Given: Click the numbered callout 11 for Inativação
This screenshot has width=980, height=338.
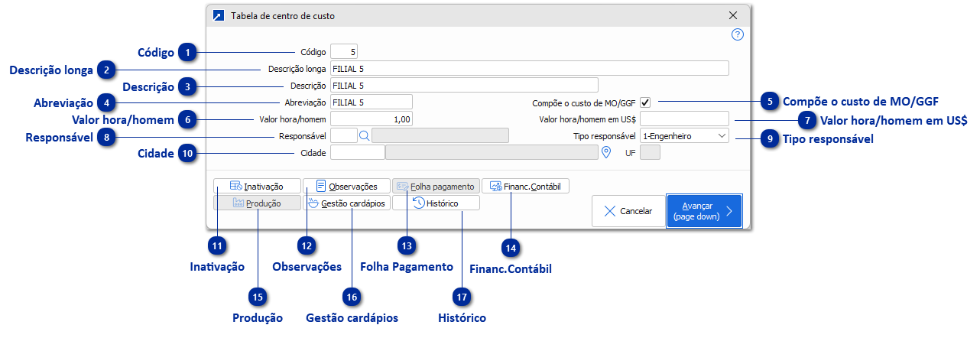Looking at the screenshot, I should click(x=219, y=246).
